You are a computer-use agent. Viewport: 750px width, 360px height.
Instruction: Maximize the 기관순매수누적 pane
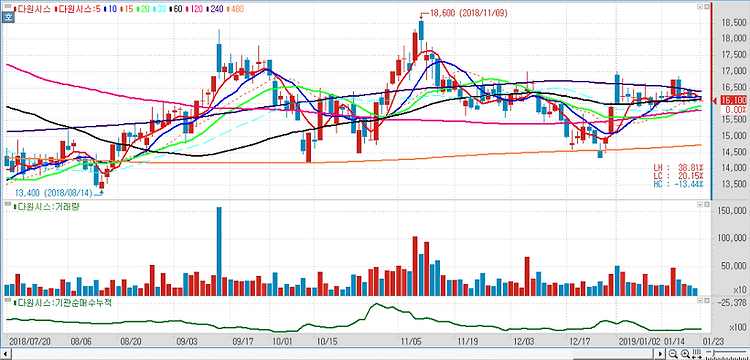pos(706,300)
